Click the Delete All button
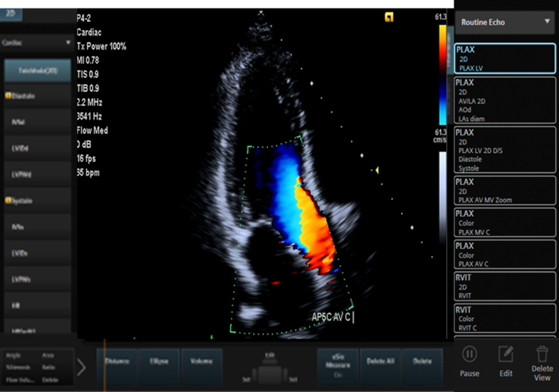The image size is (559, 392). [x=381, y=366]
